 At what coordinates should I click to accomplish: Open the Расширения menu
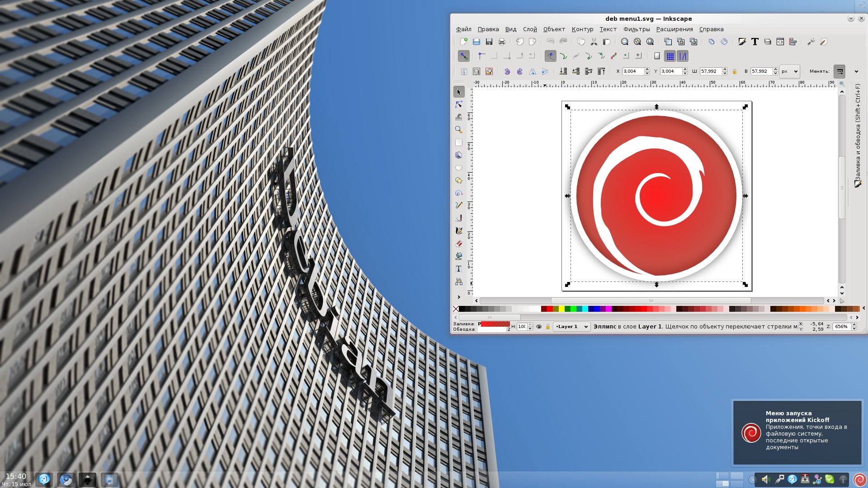point(675,29)
